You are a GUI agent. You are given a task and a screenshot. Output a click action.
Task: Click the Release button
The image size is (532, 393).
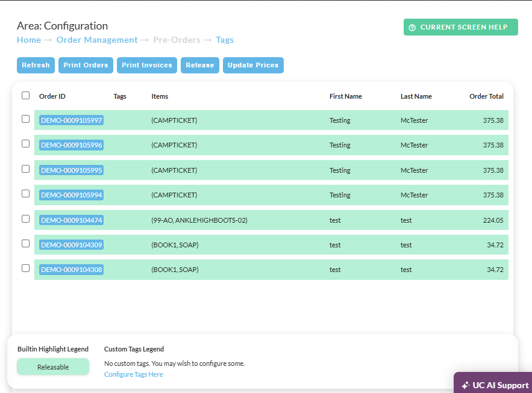pyautogui.click(x=200, y=65)
